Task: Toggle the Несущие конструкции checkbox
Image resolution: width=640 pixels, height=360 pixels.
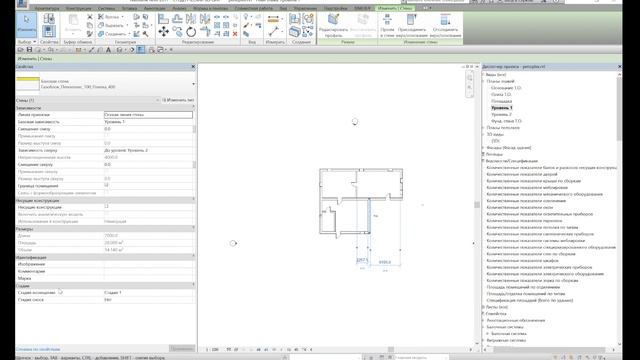Action: [x=107, y=207]
